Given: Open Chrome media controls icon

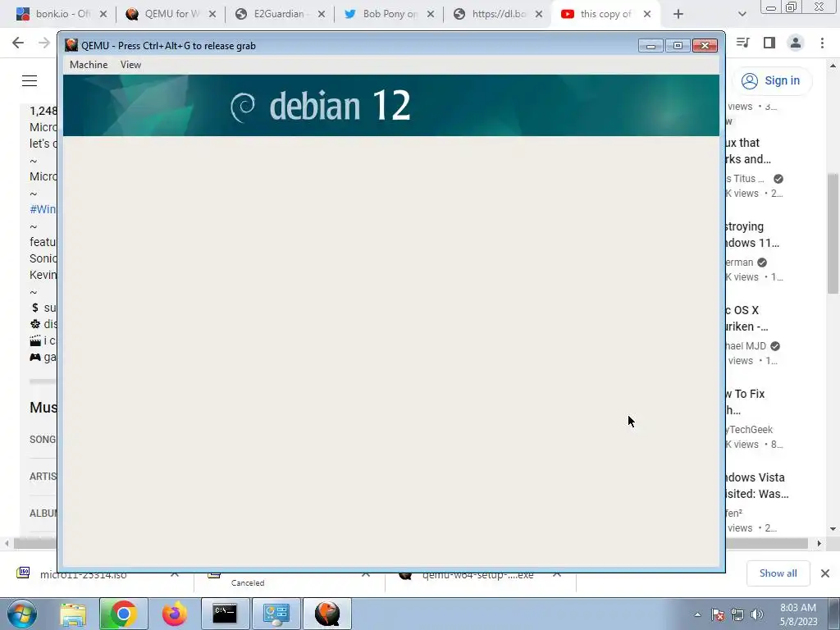Looking at the screenshot, I should point(743,43).
